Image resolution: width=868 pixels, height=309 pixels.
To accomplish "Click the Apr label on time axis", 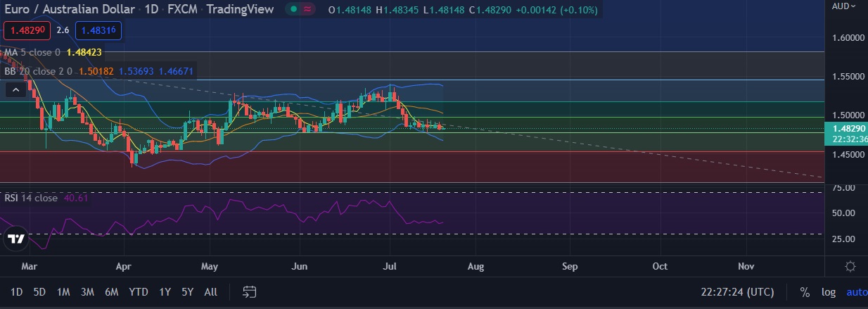I will click(x=124, y=267).
